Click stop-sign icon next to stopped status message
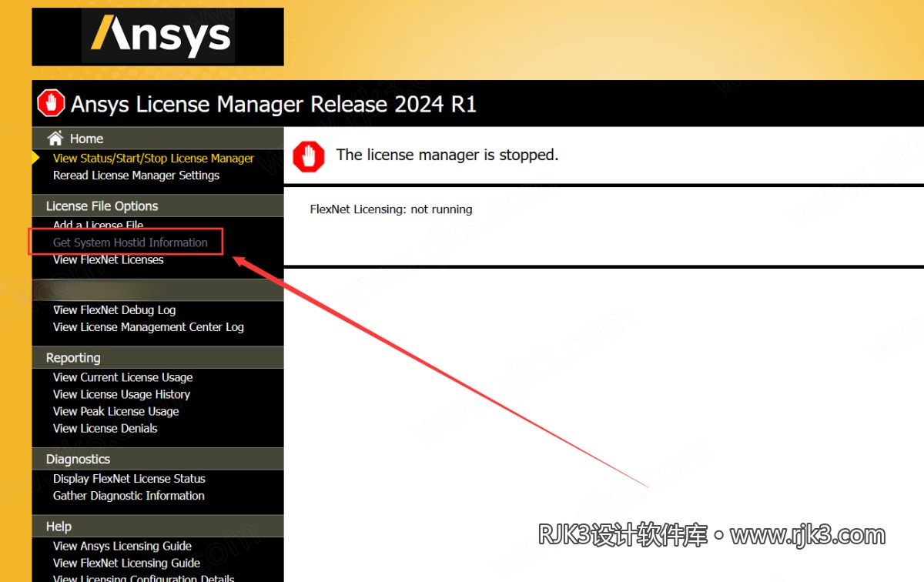The width and height of the screenshot is (924, 582). (x=309, y=156)
